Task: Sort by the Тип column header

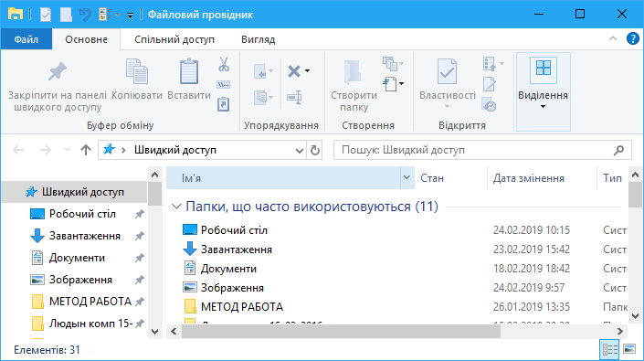Action: point(612,178)
